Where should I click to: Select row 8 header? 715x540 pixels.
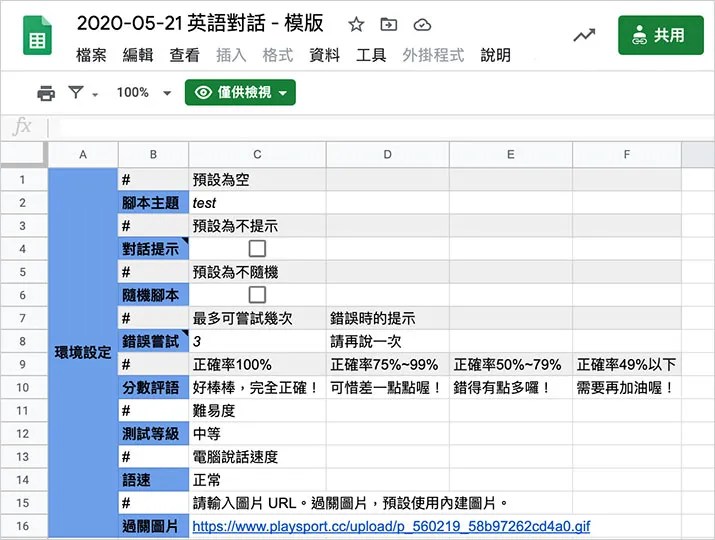click(x=23, y=341)
